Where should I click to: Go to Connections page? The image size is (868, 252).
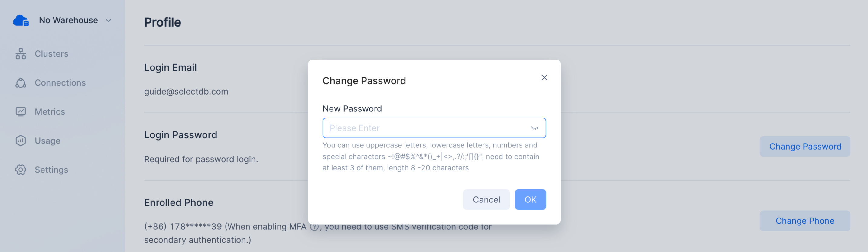tap(60, 82)
